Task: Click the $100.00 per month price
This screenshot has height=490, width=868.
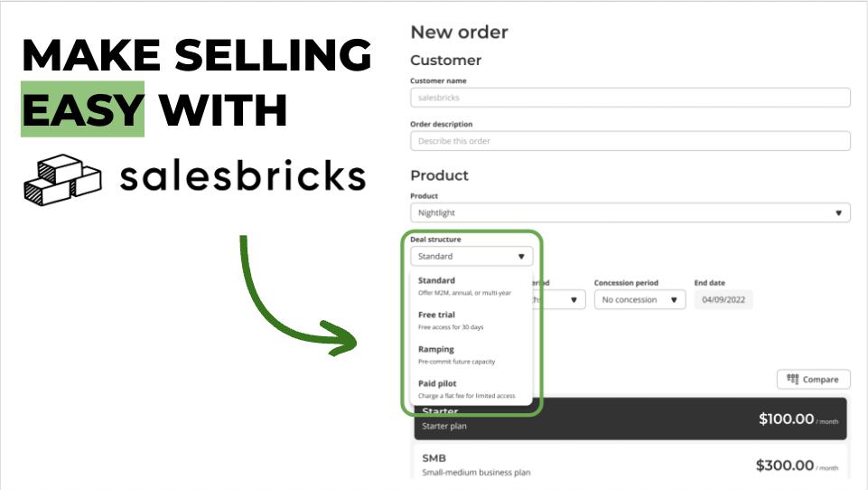Action: pos(798,419)
